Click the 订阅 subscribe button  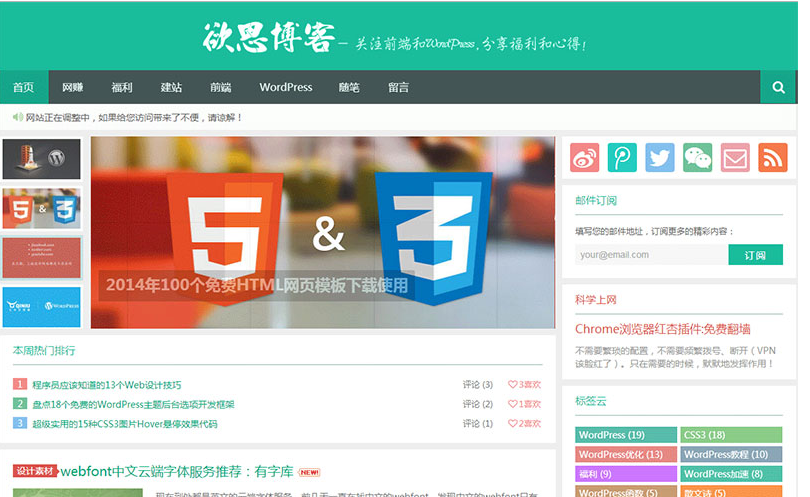point(755,255)
